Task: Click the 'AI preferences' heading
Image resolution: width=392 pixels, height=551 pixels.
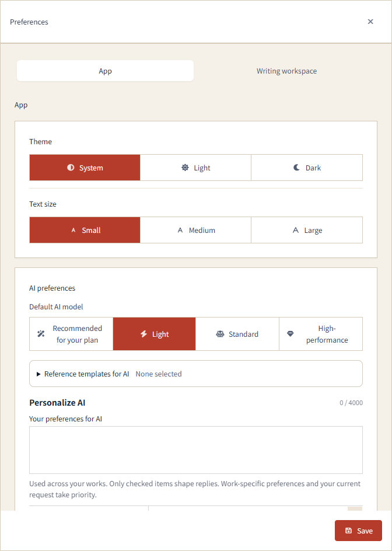Action: [52, 288]
